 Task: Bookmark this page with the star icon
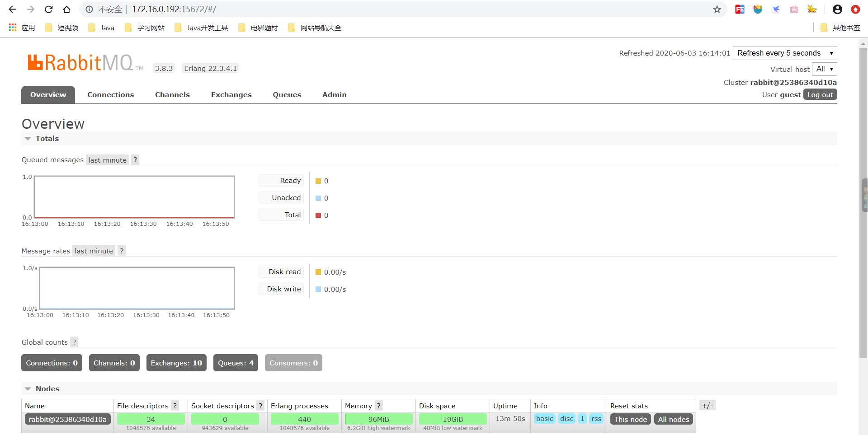(x=717, y=9)
